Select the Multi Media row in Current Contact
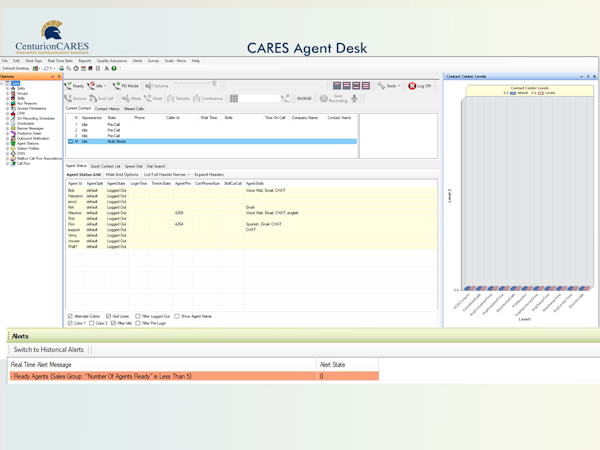Image resolution: width=600 pixels, height=450 pixels. pyautogui.click(x=212, y=142)
